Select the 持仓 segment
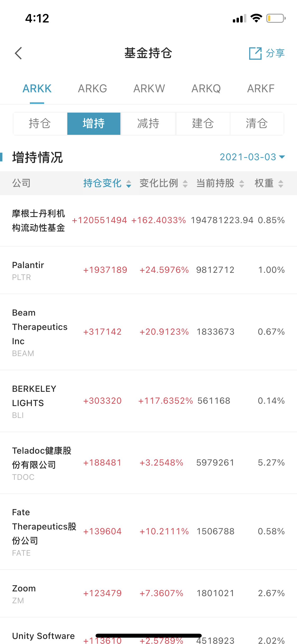Viewport: 297px width, 644px height. click(x=40, y=123)
